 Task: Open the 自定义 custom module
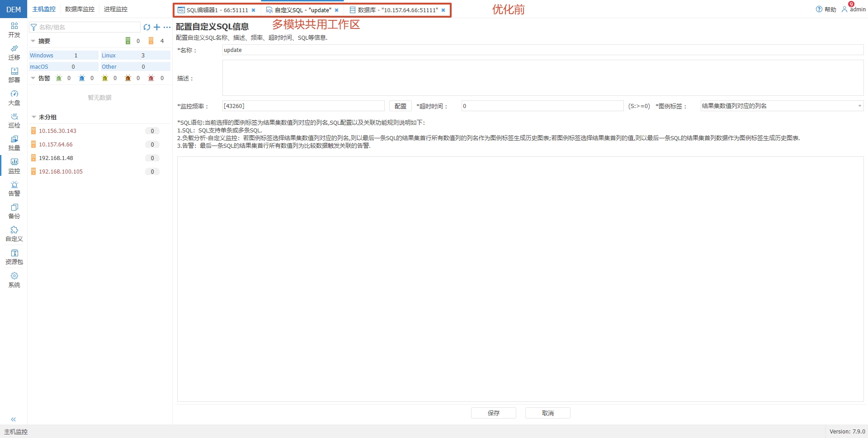[x=14, y=234]
